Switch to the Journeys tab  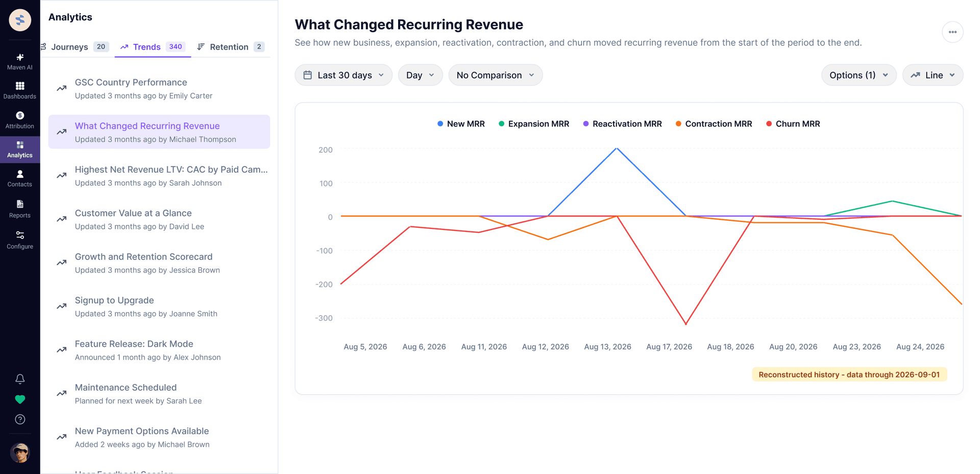click(75, 47)
